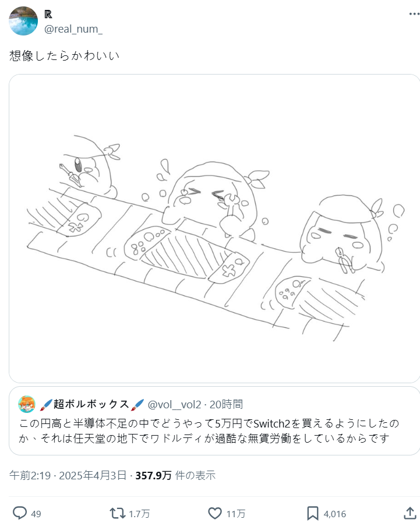This screenshot has height=530, width=420.
Task: Bookmark the post with bookmark icon
Action: [x=312, y=513]
